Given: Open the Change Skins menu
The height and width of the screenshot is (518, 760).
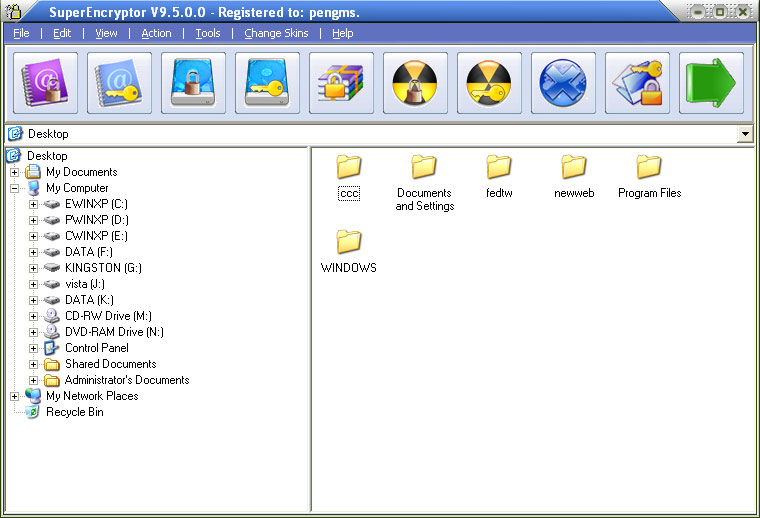Looking at the screenshot, I should 276,33.
